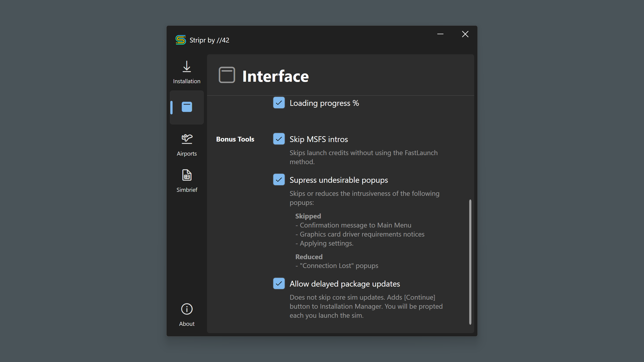This screenshot has width=644, height=362.
Task: Click the Stripr logo in the title bar
Action: (181, 40)
